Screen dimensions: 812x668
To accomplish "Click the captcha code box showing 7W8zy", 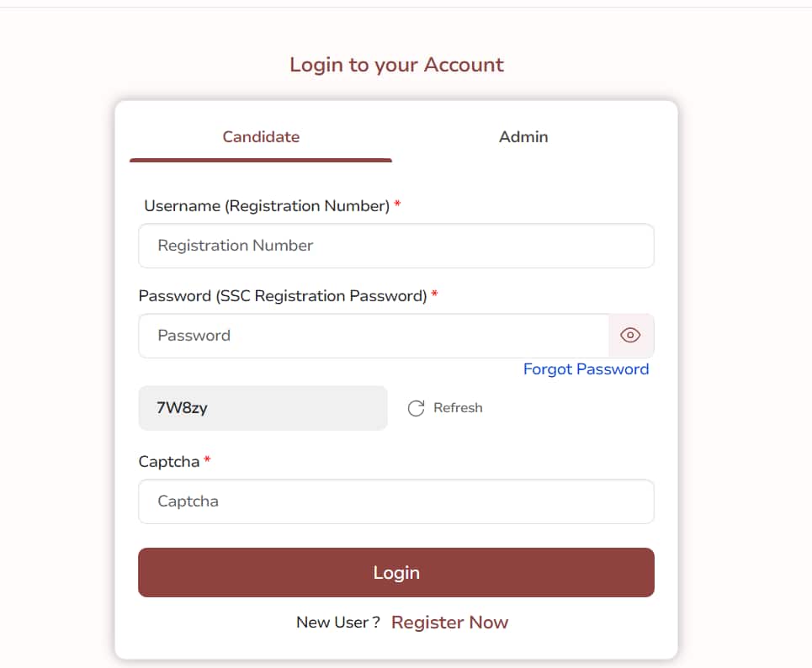I will click(263, 408).
